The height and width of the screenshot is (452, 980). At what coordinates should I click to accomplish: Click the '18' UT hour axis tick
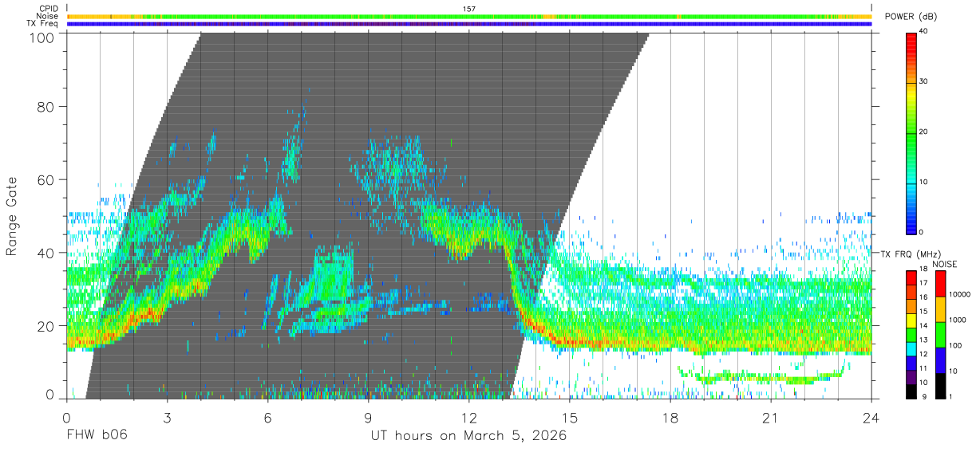click(670, 419)
